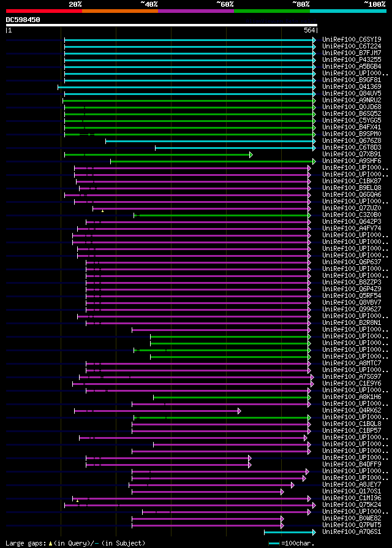This screenshot has height=548, width=392.
Task: Click the UniRef100_Q4RK62 label
Action: [x=352, y=410]
